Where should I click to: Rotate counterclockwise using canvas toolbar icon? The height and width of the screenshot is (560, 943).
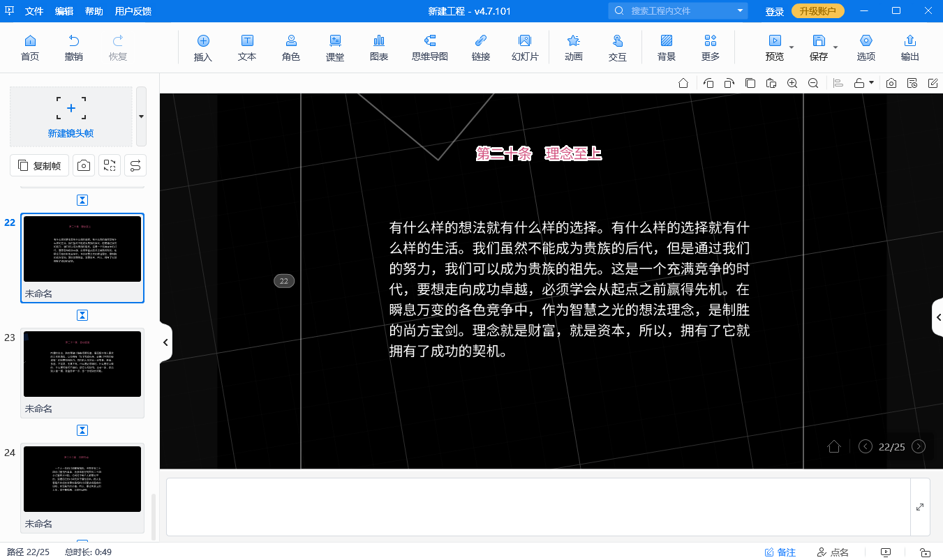click(708, 83)
